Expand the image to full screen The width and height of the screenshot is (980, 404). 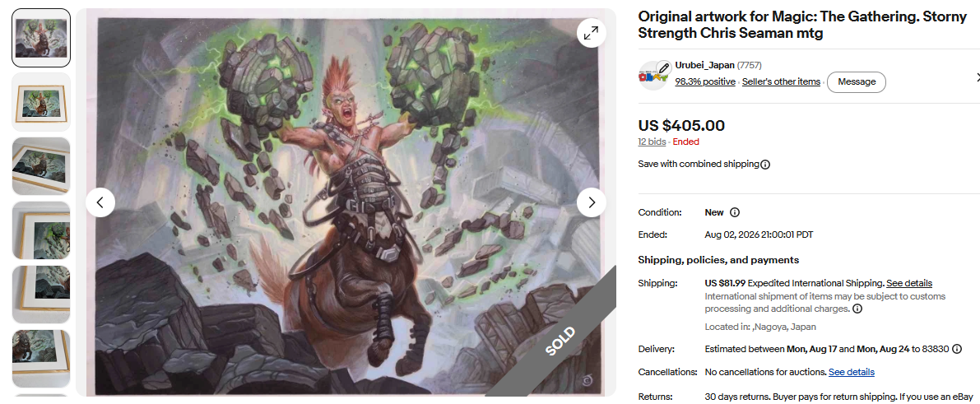click(x=591, y=34)
